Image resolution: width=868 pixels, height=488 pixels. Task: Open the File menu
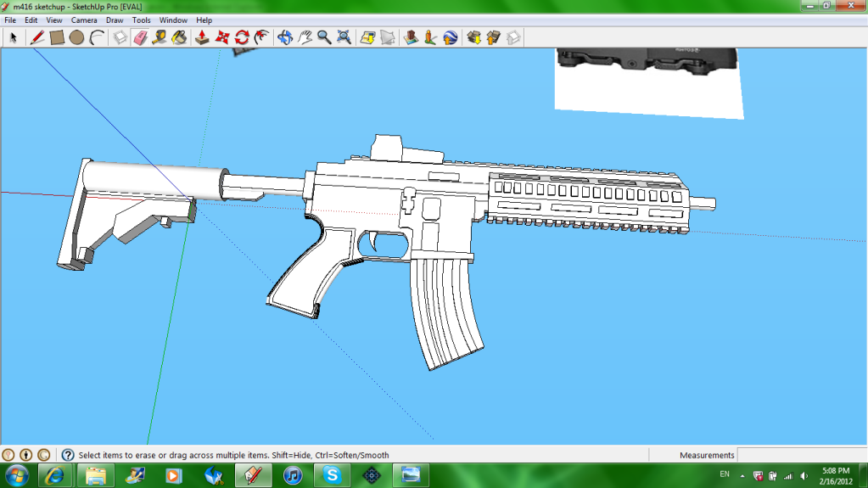pos(10,20)
